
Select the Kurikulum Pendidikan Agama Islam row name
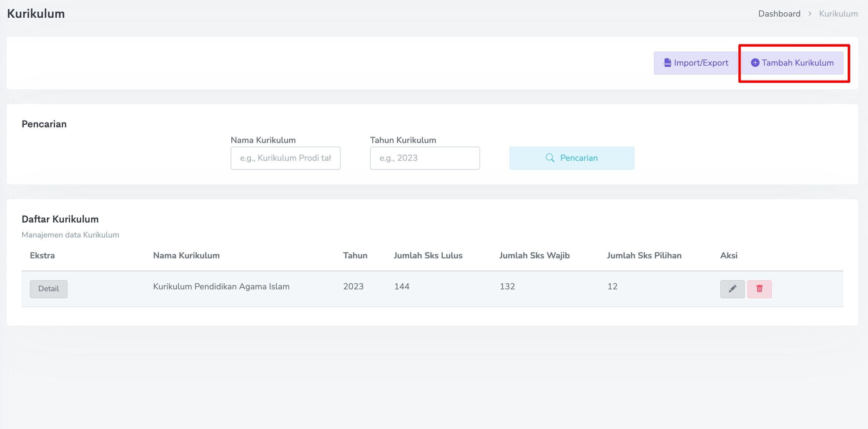coord(221,287)
